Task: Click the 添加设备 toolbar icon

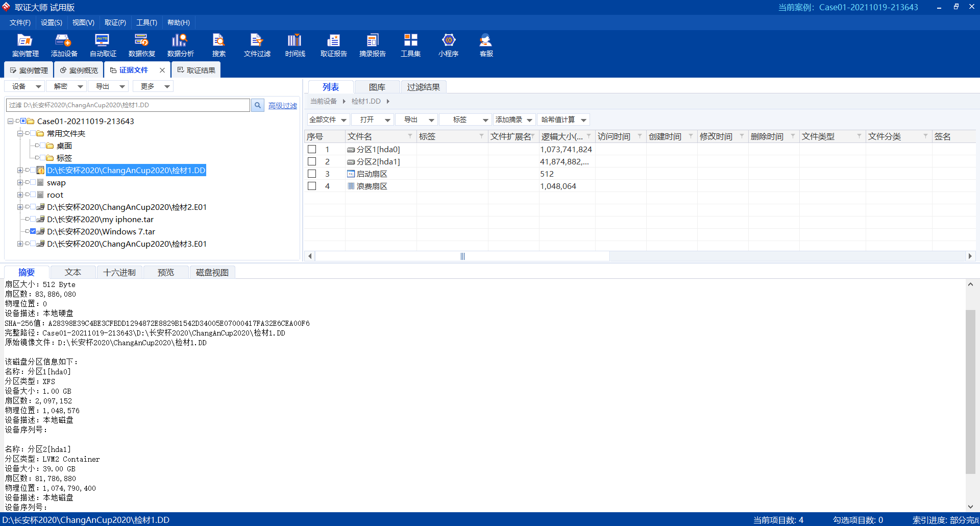Action: 64,45
